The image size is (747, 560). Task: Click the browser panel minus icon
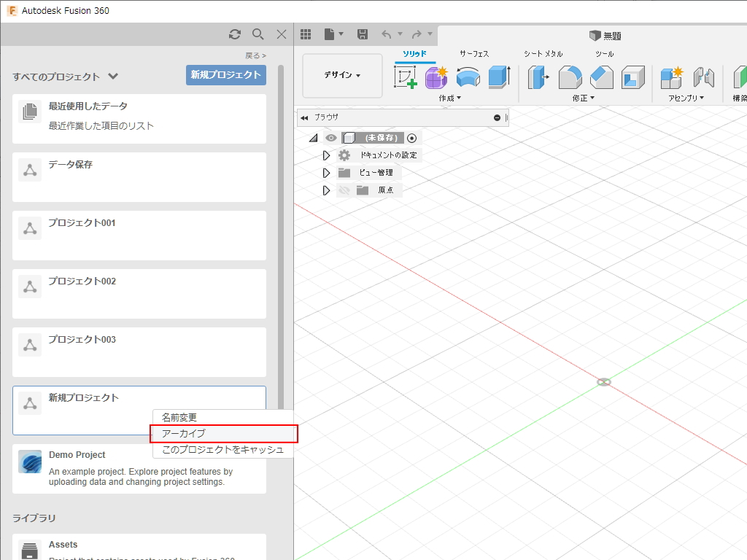497,117
